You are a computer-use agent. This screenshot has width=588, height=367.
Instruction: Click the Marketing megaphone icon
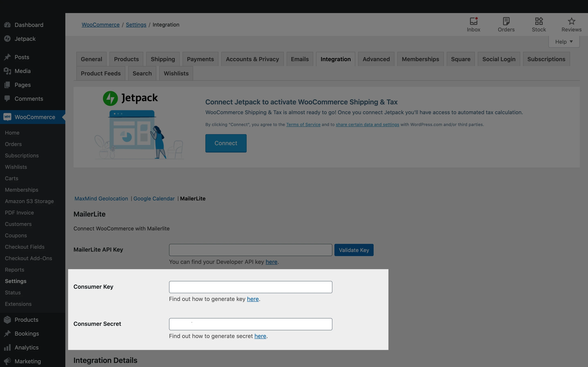(7, 361)
